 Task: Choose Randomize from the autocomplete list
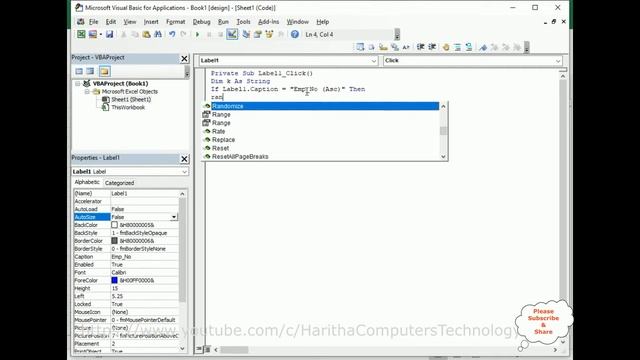[325, 106]
